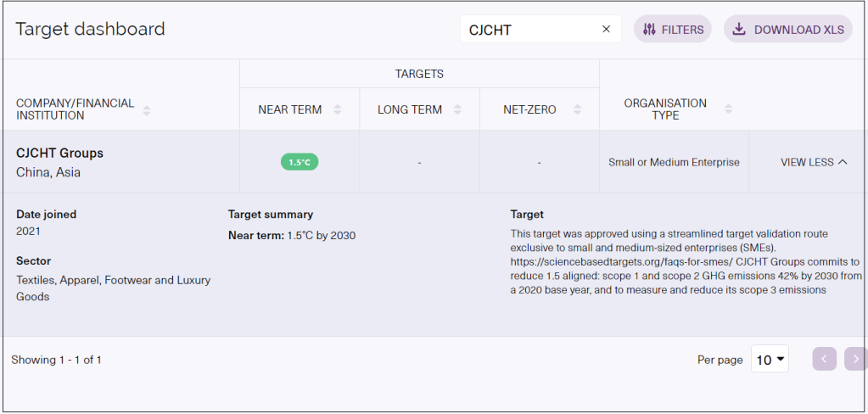Viewport: 868px width, 414px height.
Task: Go to the next results page
Action: [x=855, y=359]
